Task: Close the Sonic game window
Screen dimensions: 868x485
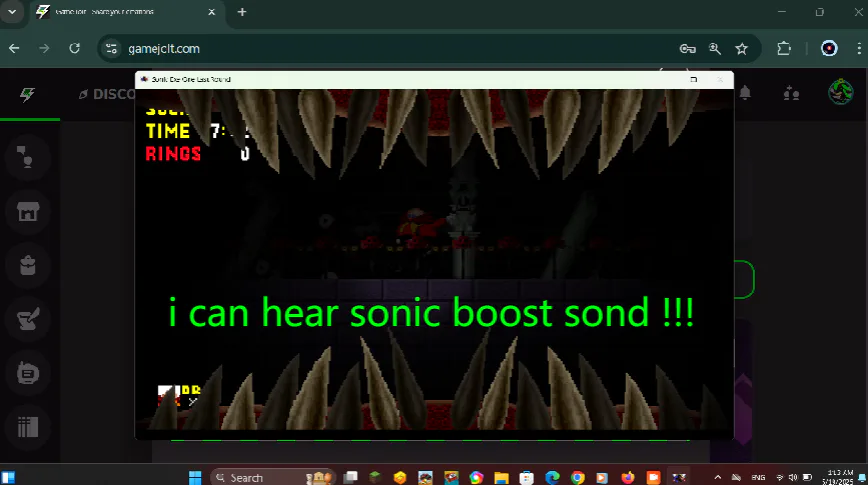Action: coord(720,80)
